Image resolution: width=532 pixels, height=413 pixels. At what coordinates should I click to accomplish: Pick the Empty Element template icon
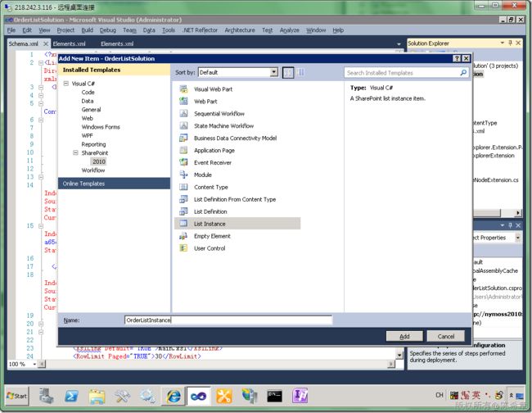click(x=183, y=236)
